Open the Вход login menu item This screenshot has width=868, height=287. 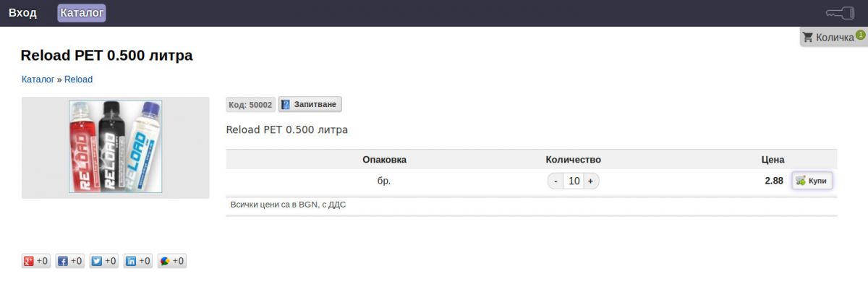click(x=22, y=13)
